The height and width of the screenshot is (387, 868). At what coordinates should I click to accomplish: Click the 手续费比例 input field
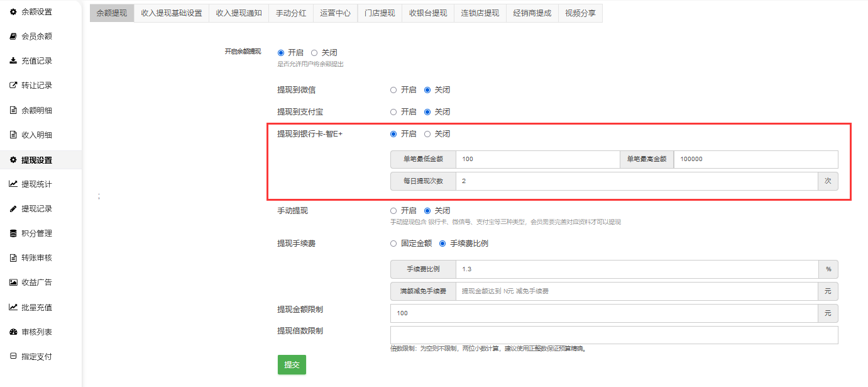(636, 269)
